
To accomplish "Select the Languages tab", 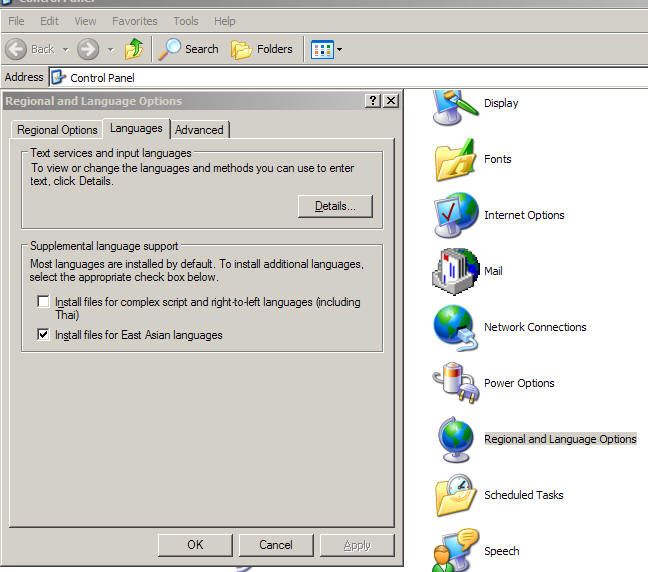I will (136, 129).
